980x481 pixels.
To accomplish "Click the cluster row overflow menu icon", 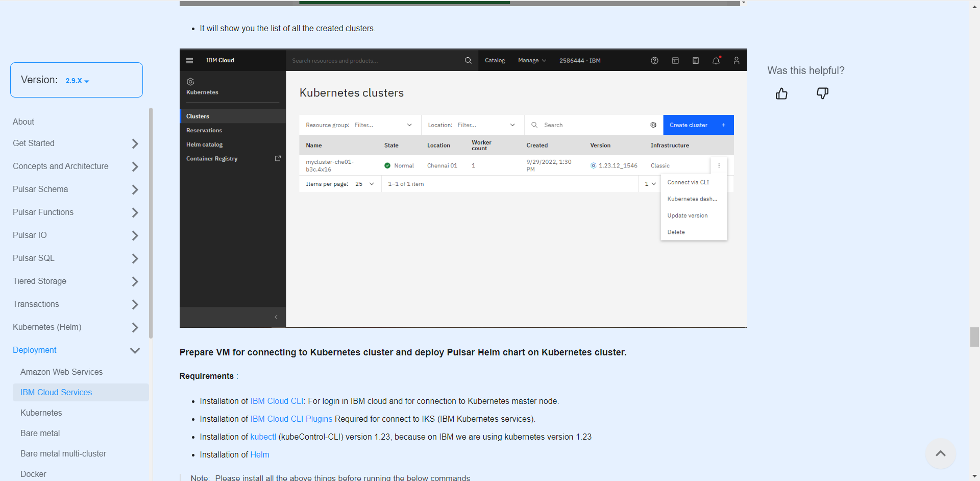I will [x=719, y=165].
